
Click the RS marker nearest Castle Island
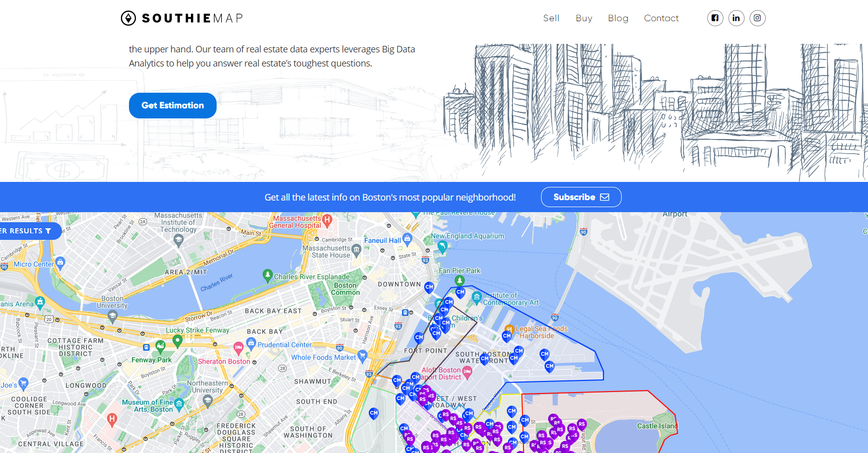[582, 425]
